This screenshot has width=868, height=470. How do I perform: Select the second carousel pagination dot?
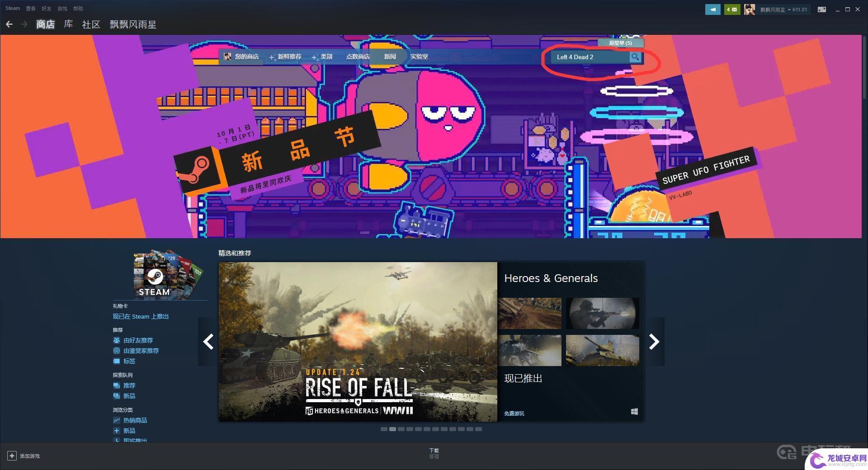392,429
